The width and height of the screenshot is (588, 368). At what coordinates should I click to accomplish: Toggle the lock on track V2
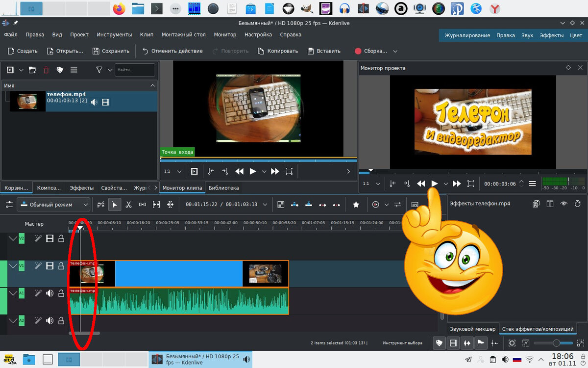(61, 238)
